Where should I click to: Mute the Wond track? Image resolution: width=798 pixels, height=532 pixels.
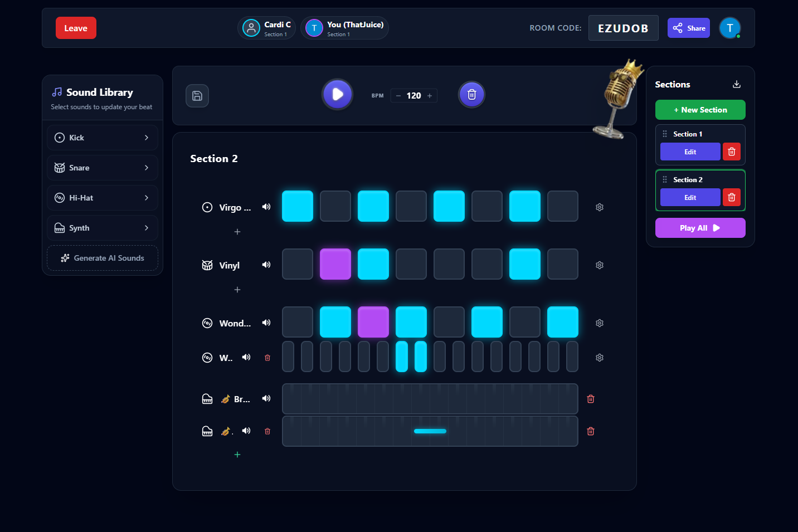coord(266,322)
